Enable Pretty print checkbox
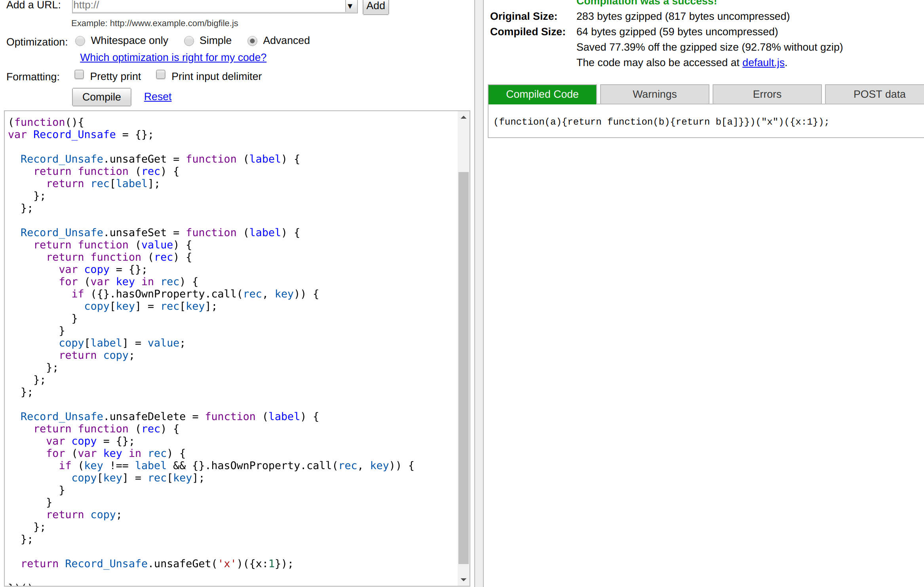Image resolution: width=924 pixels, height=587 pixels. point(79,75)
